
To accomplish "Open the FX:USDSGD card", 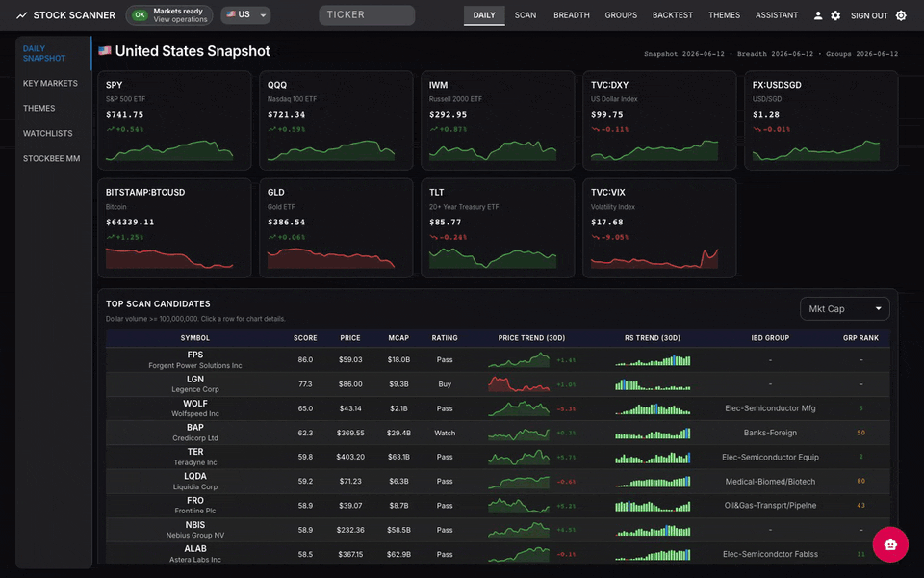I will tap(821, 120).
